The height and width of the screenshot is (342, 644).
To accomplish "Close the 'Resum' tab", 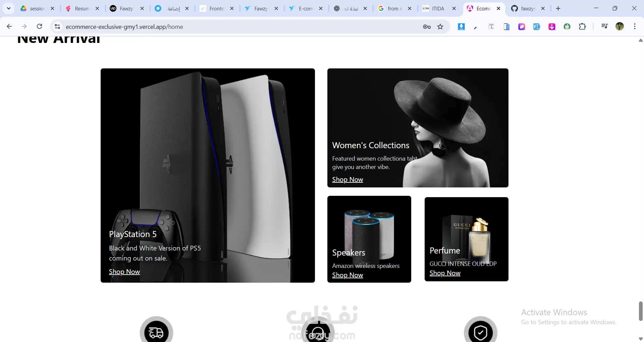I will (x=97, y=8).
